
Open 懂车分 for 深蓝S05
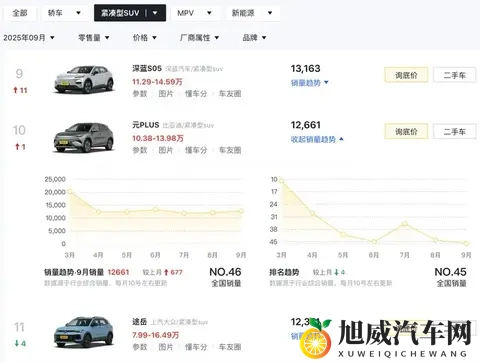[196, 94]
